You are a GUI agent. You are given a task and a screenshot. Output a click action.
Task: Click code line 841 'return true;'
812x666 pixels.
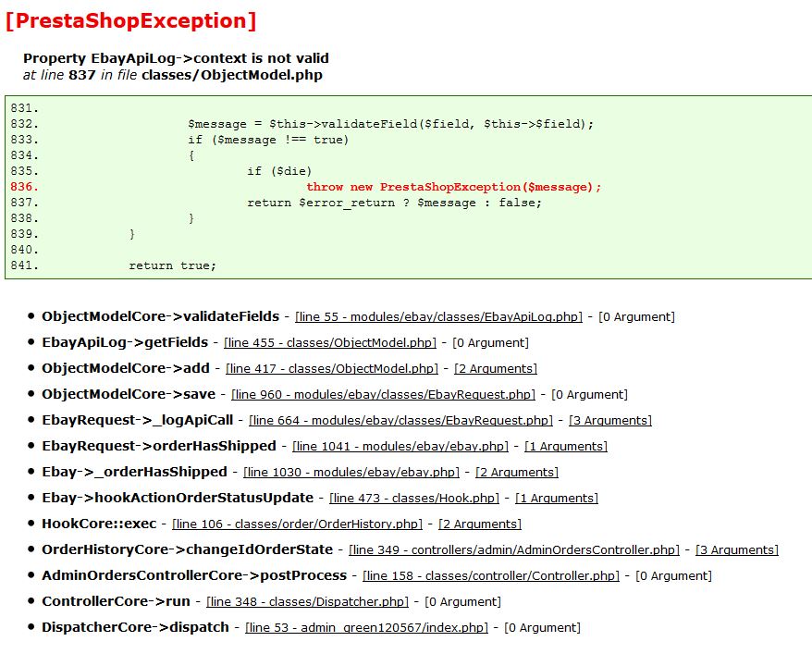tap(172, 265)
